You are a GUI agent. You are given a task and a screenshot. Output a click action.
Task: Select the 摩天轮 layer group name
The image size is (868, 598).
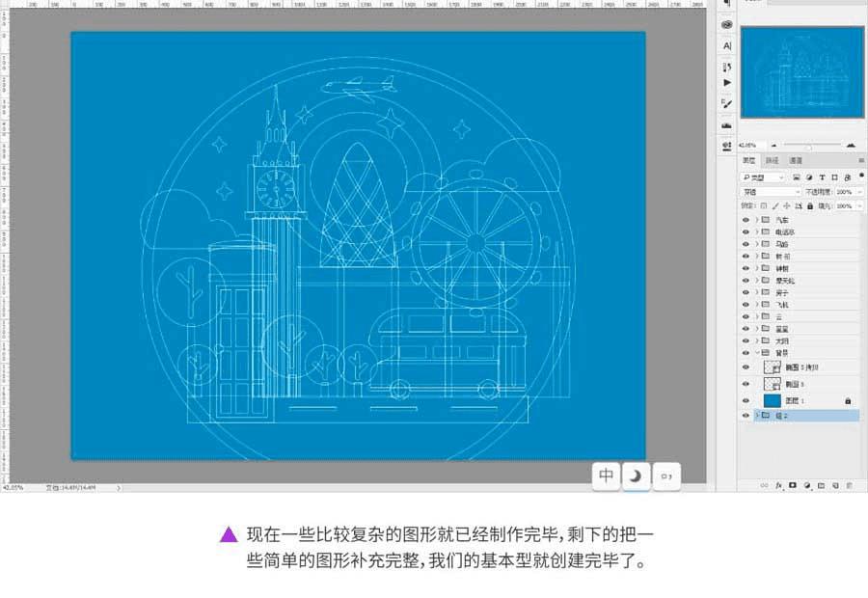785,281
